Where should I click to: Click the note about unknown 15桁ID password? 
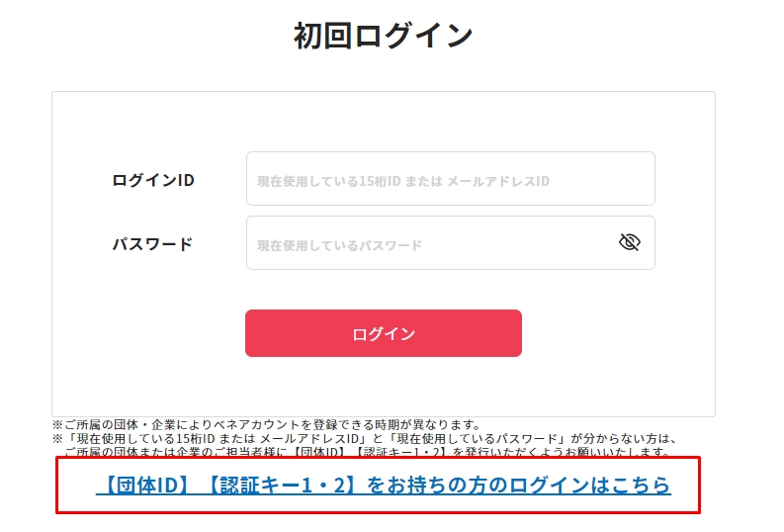tap(365, 439)
